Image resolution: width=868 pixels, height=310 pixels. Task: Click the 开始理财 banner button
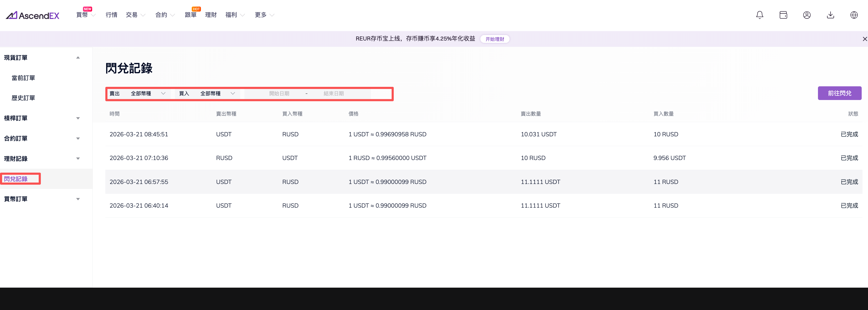point(494,39)
